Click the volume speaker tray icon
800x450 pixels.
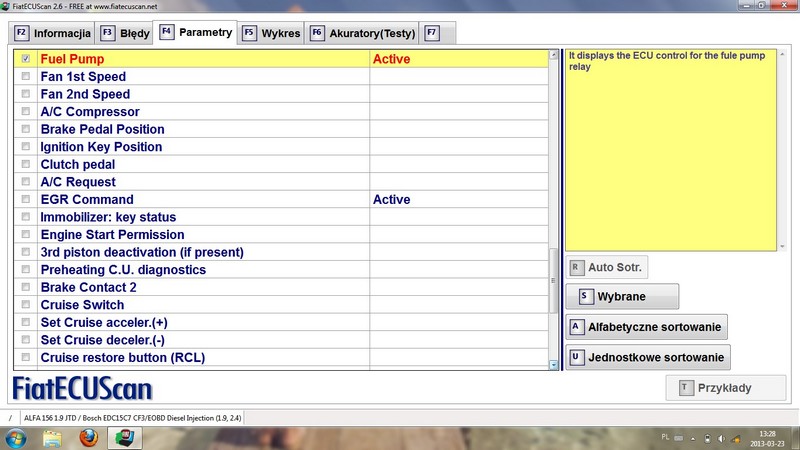pyautogui.click(x=721, y=438)
